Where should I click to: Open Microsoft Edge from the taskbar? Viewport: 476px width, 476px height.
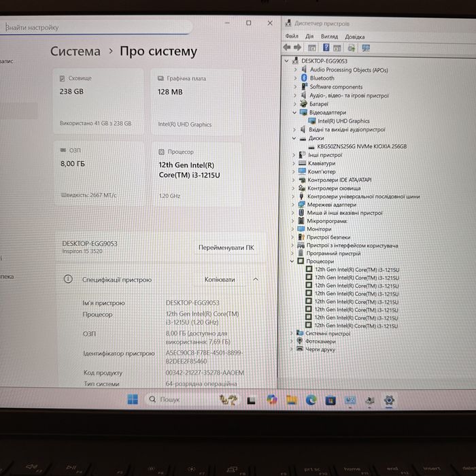point(311,400)
